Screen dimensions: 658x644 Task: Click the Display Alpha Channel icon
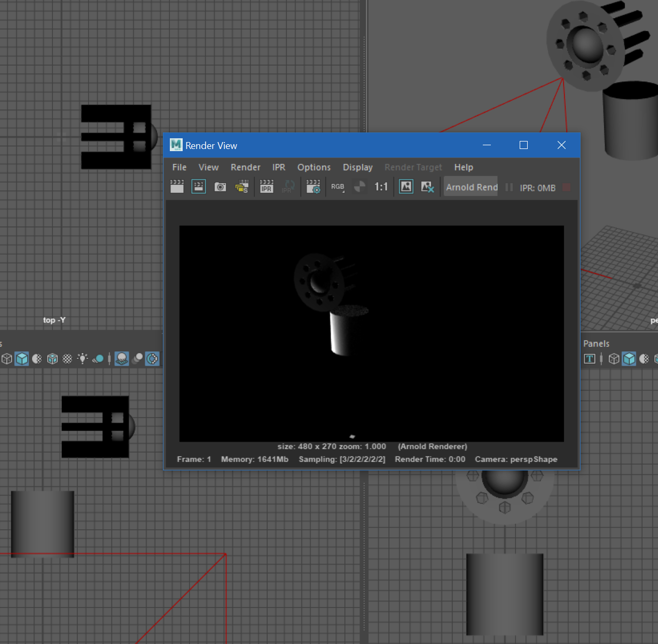(359, 186)
